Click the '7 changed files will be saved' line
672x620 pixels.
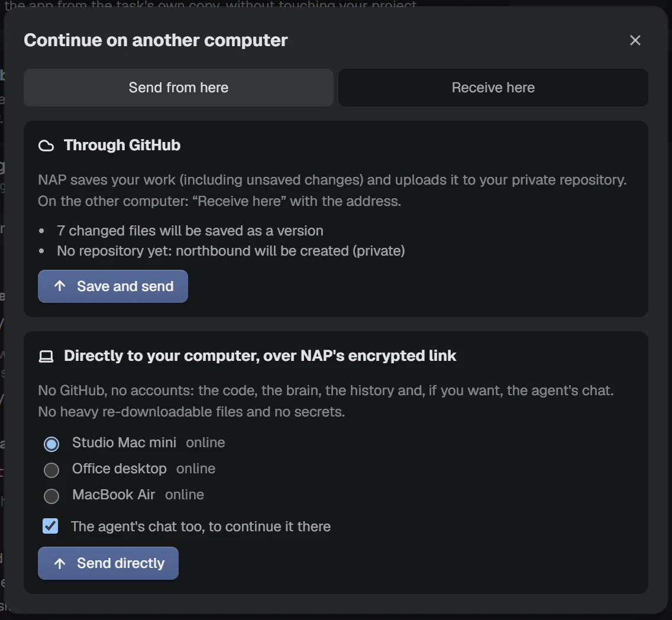(190, 231)
